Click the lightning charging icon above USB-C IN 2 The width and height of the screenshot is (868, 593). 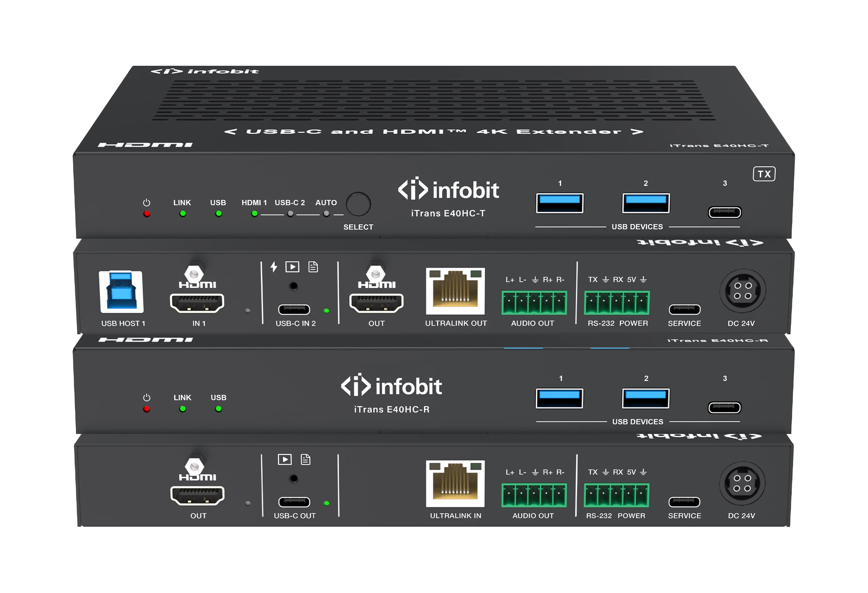click(x=274, y=266)
